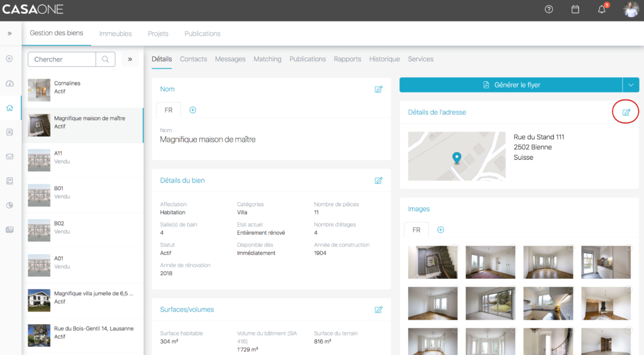Open the calendar icon in top bar
This screenshot has height=355, width=644.
coord(575,9)
